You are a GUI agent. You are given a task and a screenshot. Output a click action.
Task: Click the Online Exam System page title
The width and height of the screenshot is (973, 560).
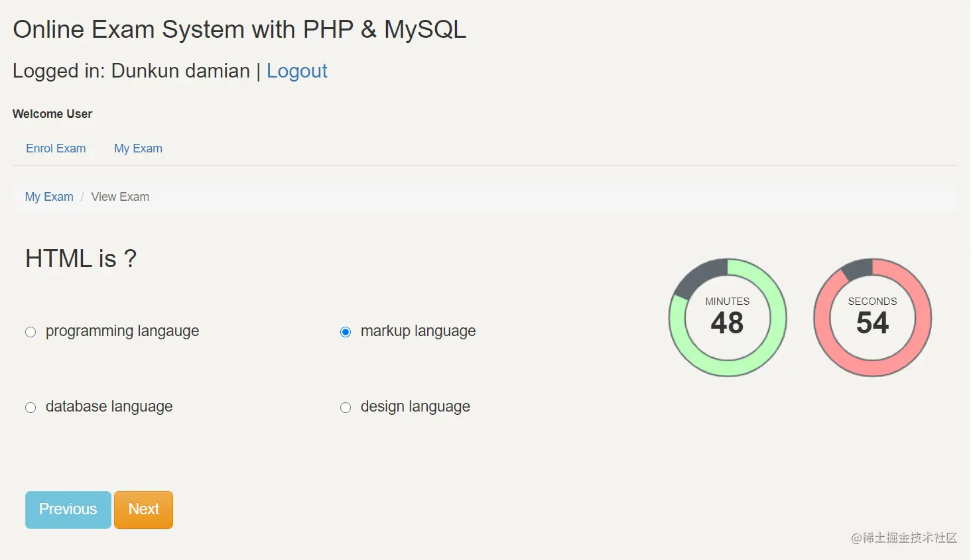click(x=239, y=30)
